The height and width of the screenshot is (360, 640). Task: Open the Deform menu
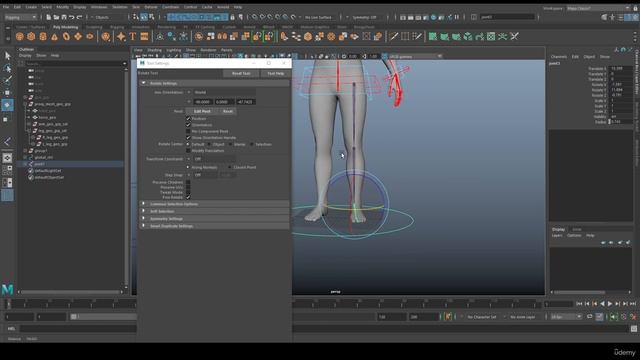point(151,7)
